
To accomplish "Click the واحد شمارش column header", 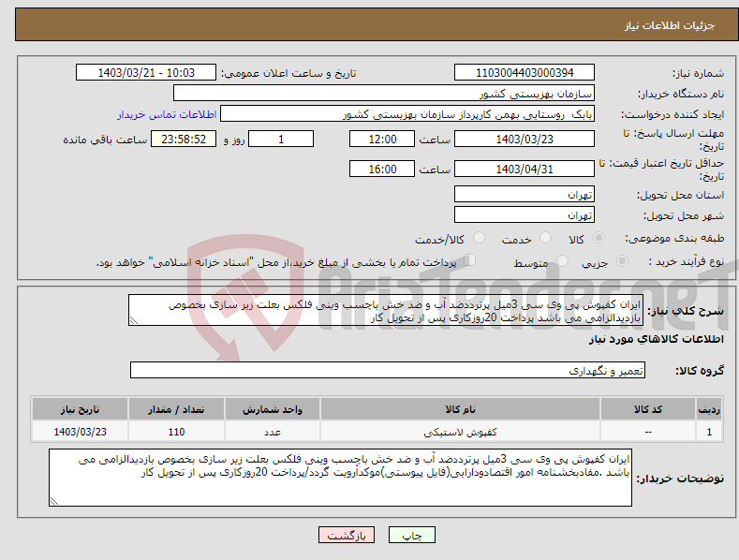I will click(x=273, y=409).
